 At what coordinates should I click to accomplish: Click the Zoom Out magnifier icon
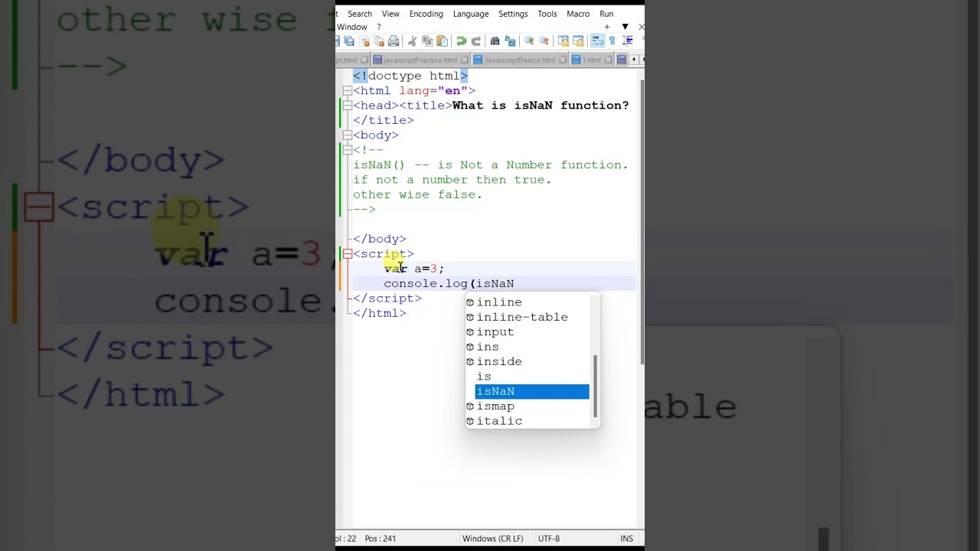click(544, 41)
